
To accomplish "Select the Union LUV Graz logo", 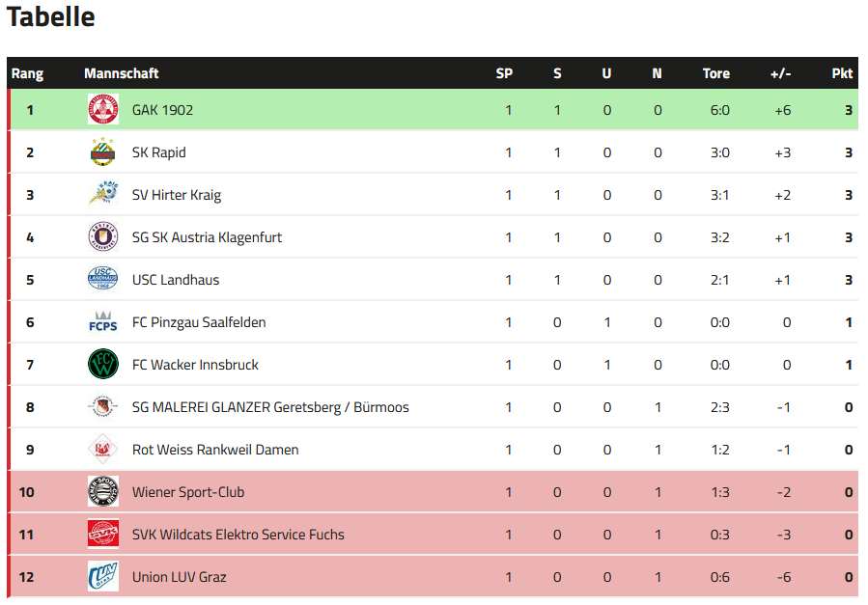I will [x=103, y=577].
